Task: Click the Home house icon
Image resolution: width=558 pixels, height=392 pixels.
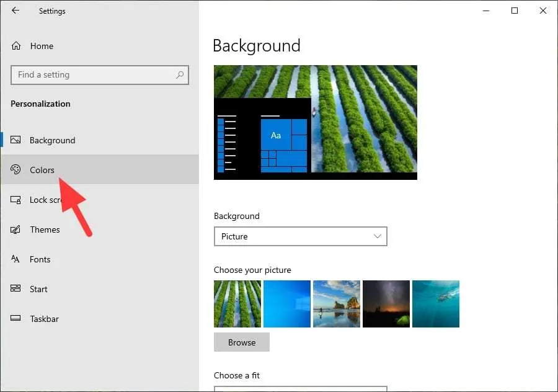Action: (x=16, y=46)
